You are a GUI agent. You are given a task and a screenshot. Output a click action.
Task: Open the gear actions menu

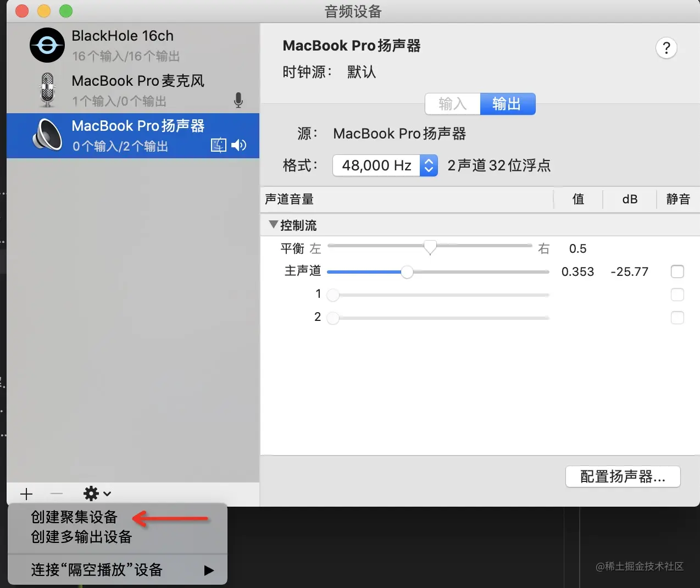[97, 493]
